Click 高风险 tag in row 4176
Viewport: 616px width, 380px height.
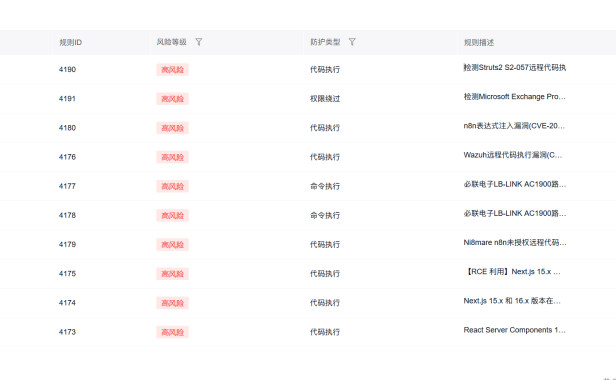click(172, 157)
